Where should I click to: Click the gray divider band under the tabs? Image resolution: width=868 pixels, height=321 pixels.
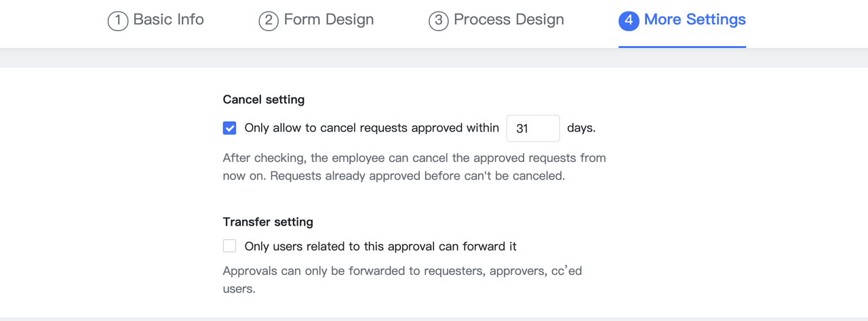pos(434,58)
